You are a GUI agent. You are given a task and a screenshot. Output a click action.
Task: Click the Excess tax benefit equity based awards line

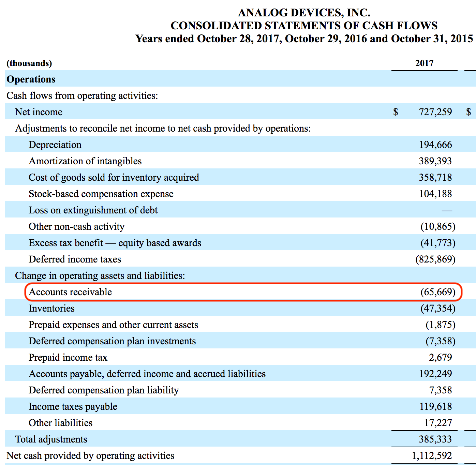tap(115, 242)
